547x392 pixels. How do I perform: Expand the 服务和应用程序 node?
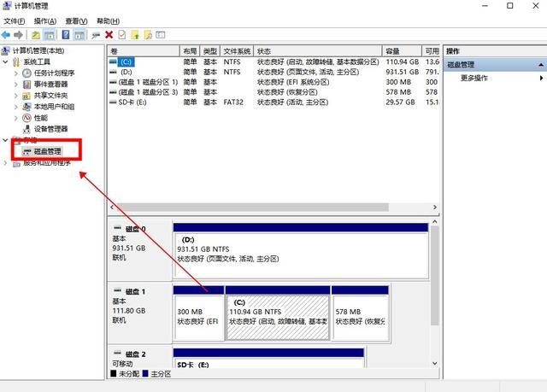(x=7, y=162)
